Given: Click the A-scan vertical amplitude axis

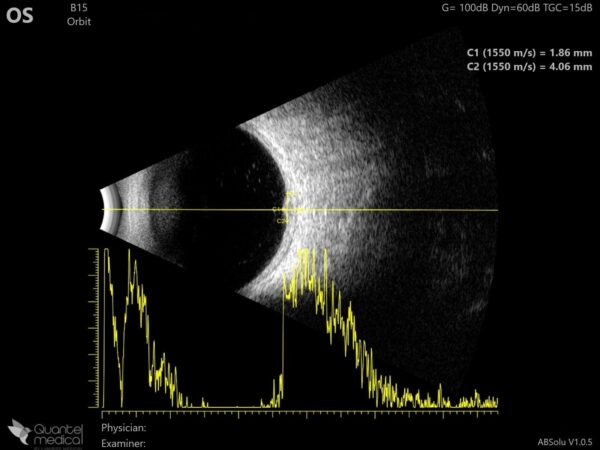Looking at the screenshot, I should click(x=98, y=330).
